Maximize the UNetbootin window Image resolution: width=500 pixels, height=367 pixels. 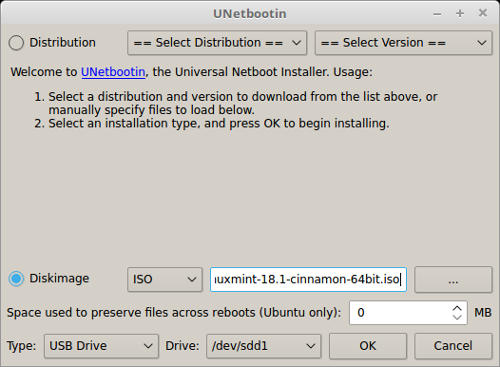[x=460, y=13]
